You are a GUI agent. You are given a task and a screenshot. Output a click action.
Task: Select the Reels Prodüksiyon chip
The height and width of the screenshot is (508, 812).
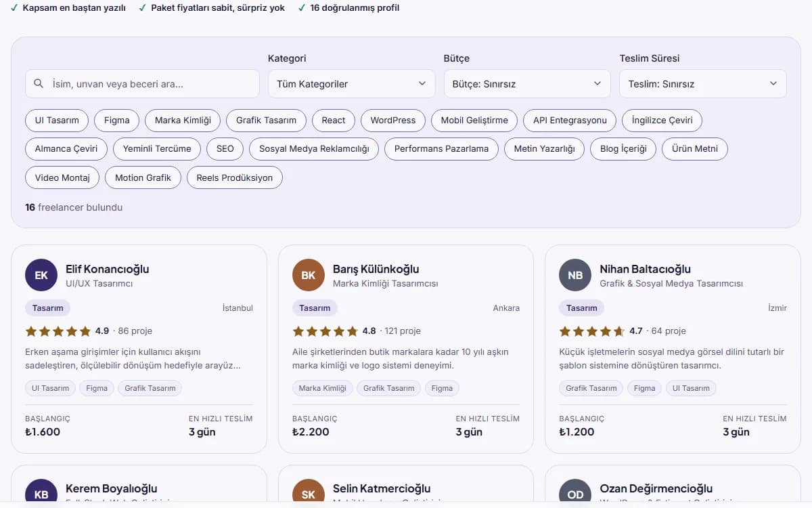click(x=235, y=177)
